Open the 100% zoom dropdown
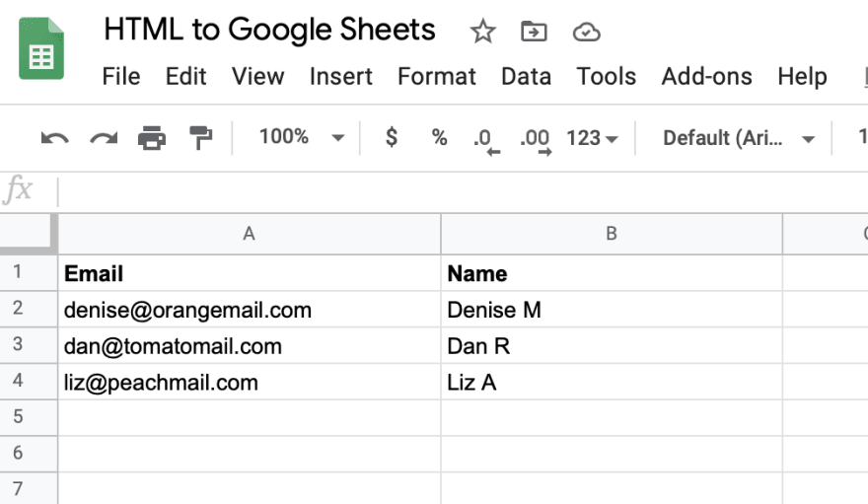The height and width of the screenshot is (504, 868). click(302, 137)
